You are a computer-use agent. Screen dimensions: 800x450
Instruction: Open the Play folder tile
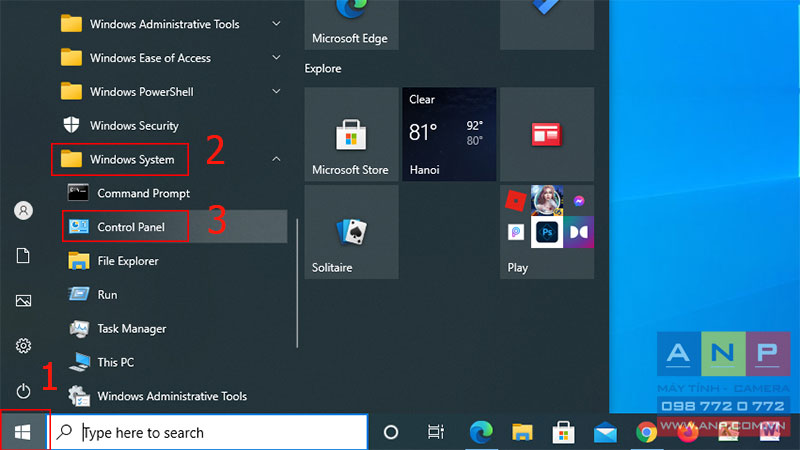[547, 232]
